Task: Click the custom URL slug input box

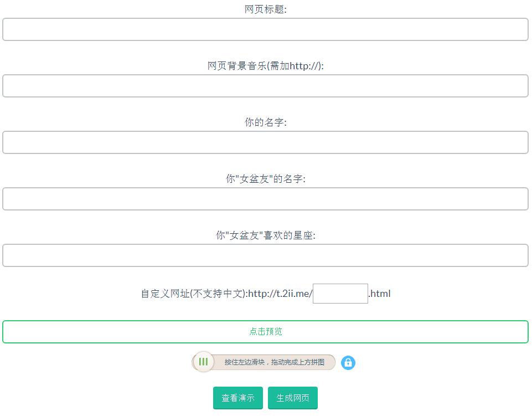Action: (x=340, y=294)
